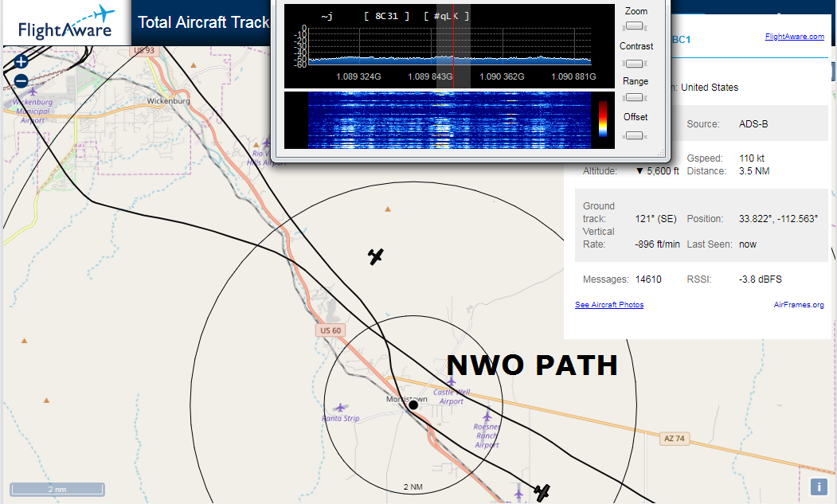Click the Ranta Strip airport marker
837x504 pixels.
(x=340, y=408)
